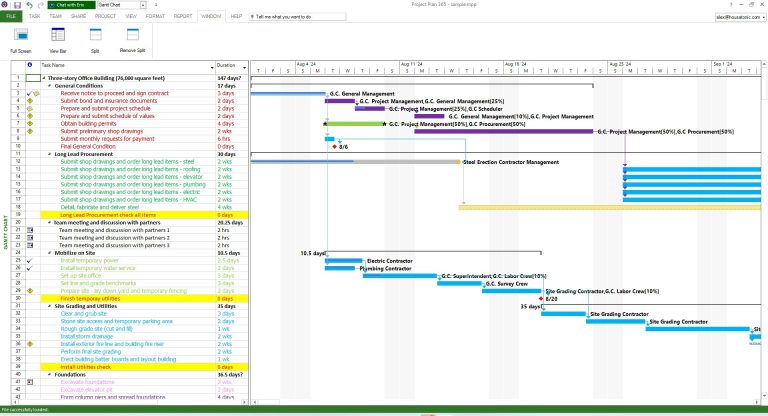Click the Remove Split icon
768x416 pixels.
point(133,34)
